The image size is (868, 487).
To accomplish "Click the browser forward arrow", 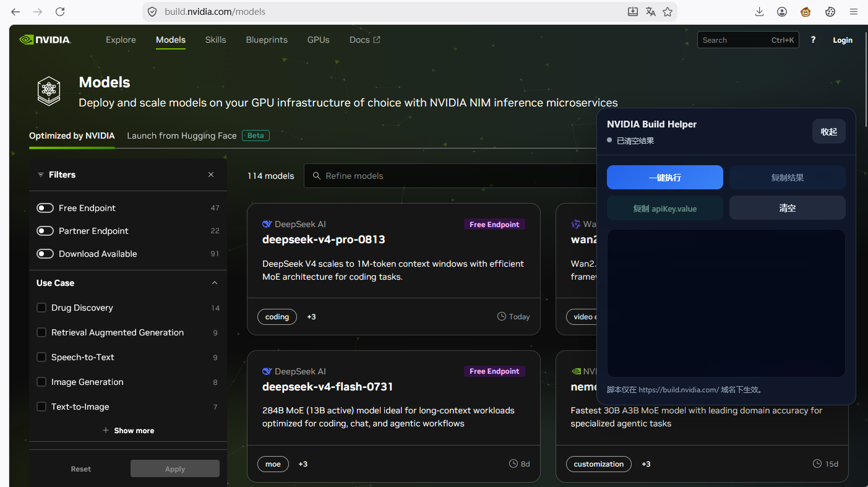I will pos(38,12).
